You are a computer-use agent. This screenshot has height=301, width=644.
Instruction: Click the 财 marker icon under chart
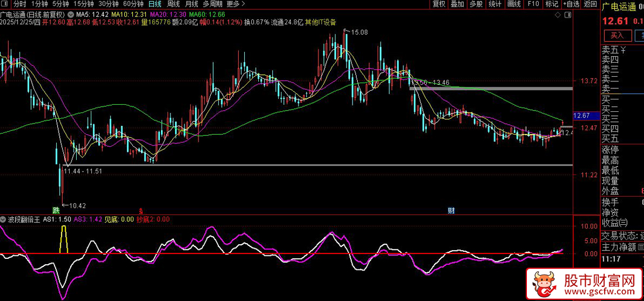click(451, 210)
